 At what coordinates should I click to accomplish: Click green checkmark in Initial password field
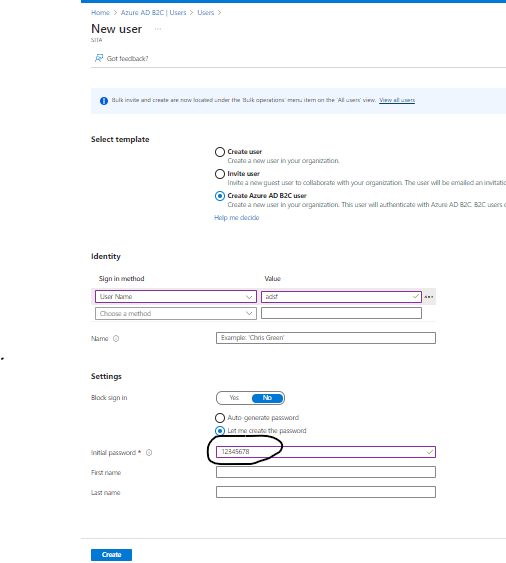tap(430, 452)
